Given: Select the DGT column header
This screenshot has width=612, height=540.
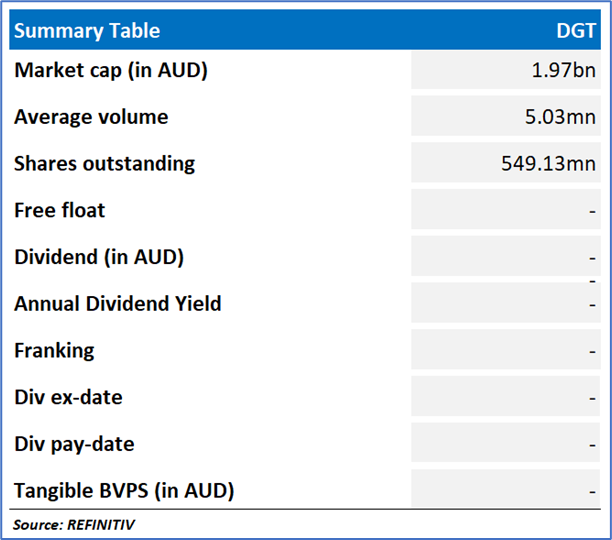Looking at the screenshot, I should pos(577,31).
